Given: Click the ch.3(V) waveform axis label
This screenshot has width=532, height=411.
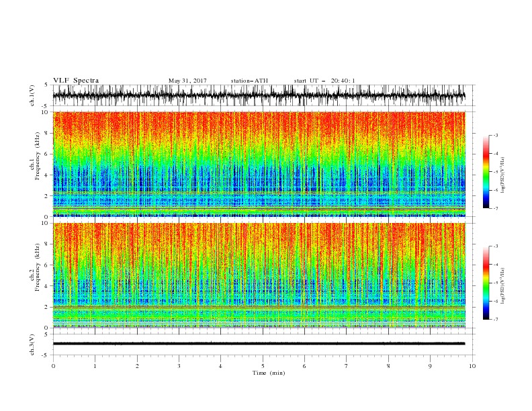Looking at the screenshot, I should click(x=32, y=345).
